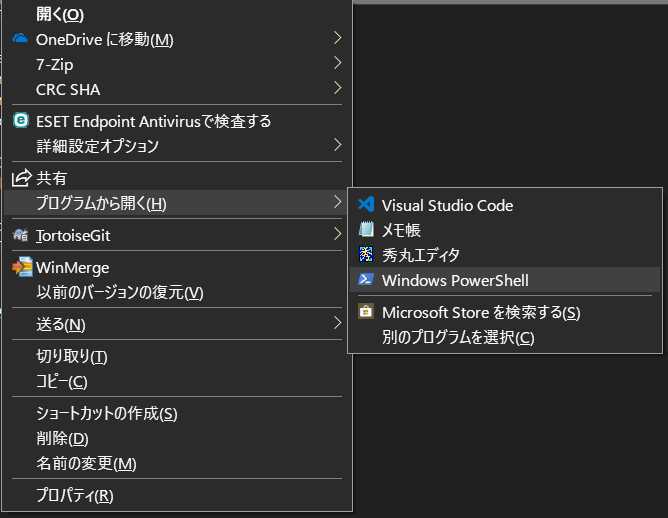Click the Visual Studio Code logo icon
Image resolution: width=668 pixels, height=518 pixels.
tap(366, 205)
